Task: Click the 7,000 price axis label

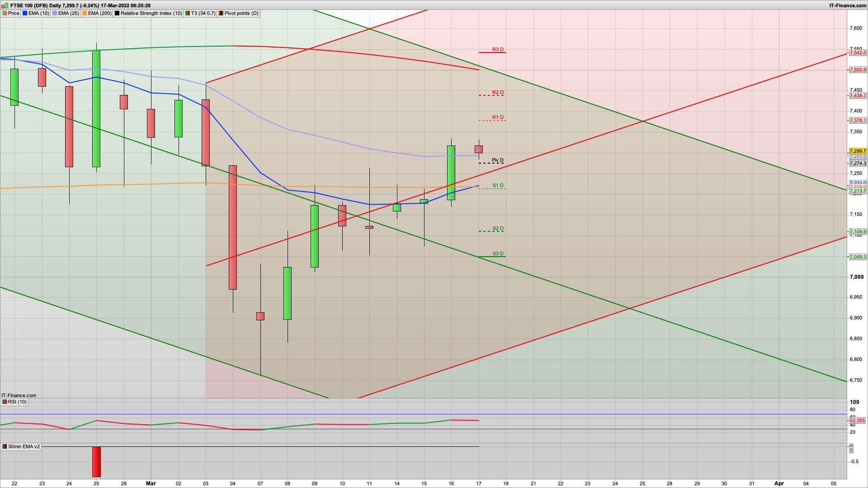Action: 856,277
